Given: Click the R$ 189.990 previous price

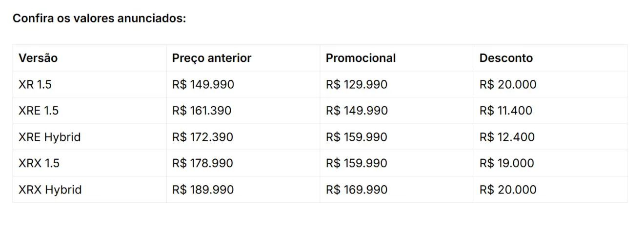Looking at the screenshot, I should tap(203, 190).
